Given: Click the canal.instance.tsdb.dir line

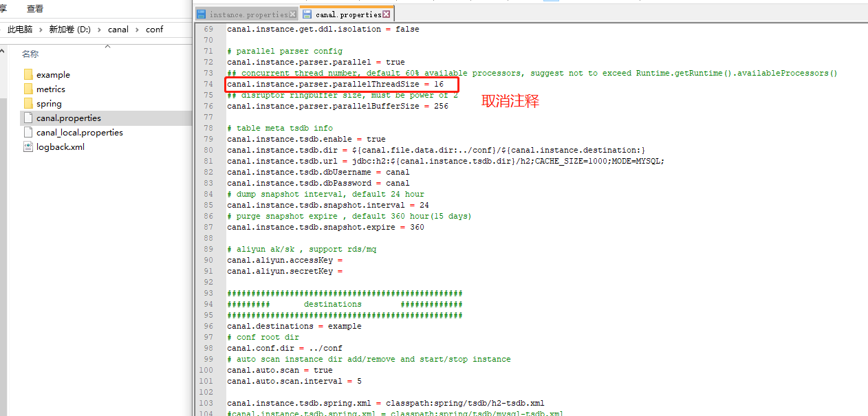Looking at the screenshot, I should click(436, 150).
